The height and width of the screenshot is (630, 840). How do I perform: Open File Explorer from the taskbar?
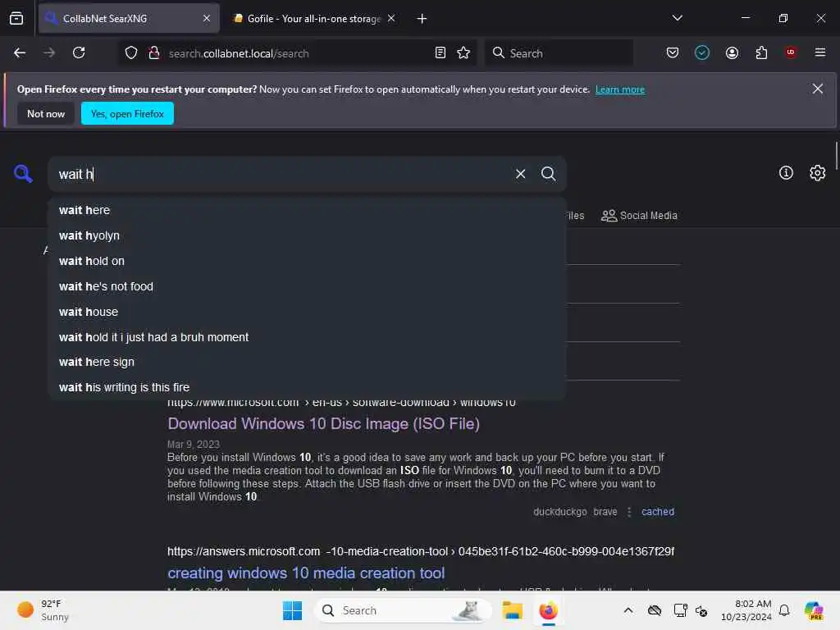[x=512, y=610]
